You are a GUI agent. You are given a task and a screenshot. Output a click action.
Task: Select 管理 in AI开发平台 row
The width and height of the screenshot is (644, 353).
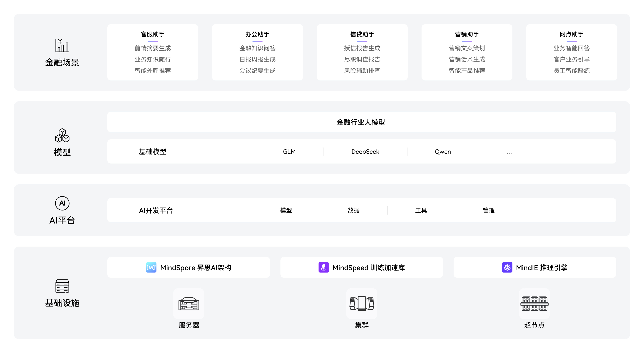coord(488,210)
